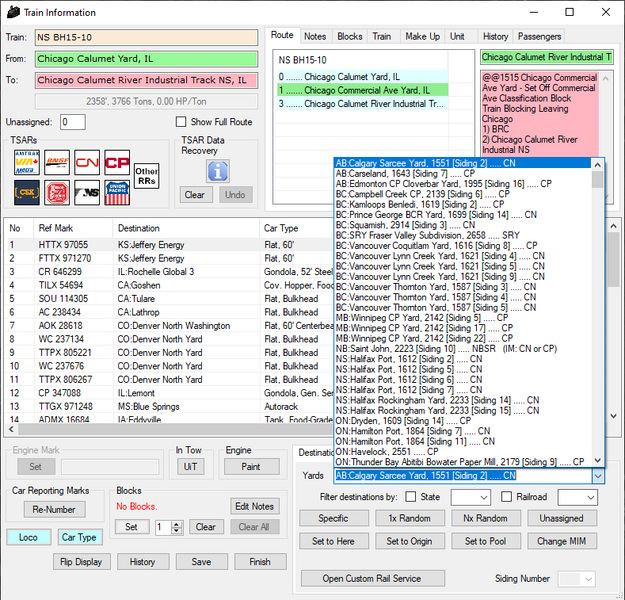Image resolution: width=625 pixels, height=600 pixels.
Task: Toggle the Loco button
Action: click(x=28, y=537)
